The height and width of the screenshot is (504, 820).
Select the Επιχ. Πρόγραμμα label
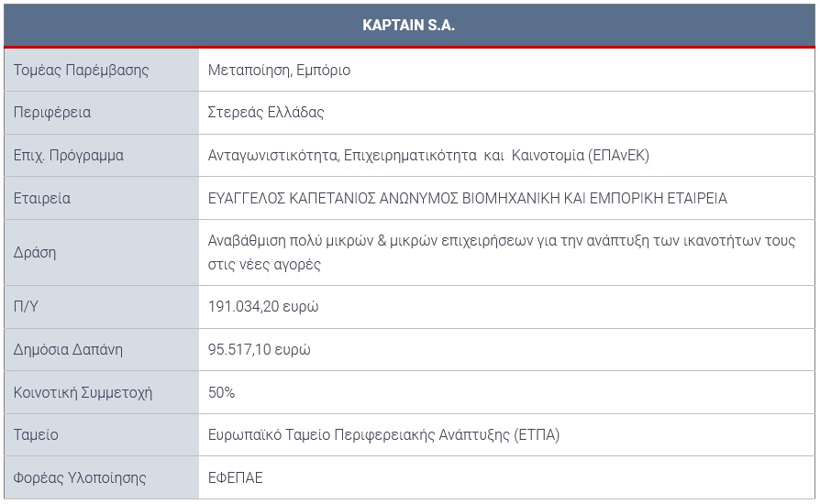click(69, 156)
